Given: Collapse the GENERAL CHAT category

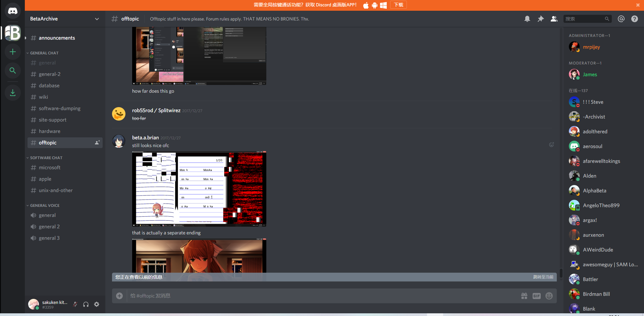Looking at the screenshot, I should (x=44, y=53).
